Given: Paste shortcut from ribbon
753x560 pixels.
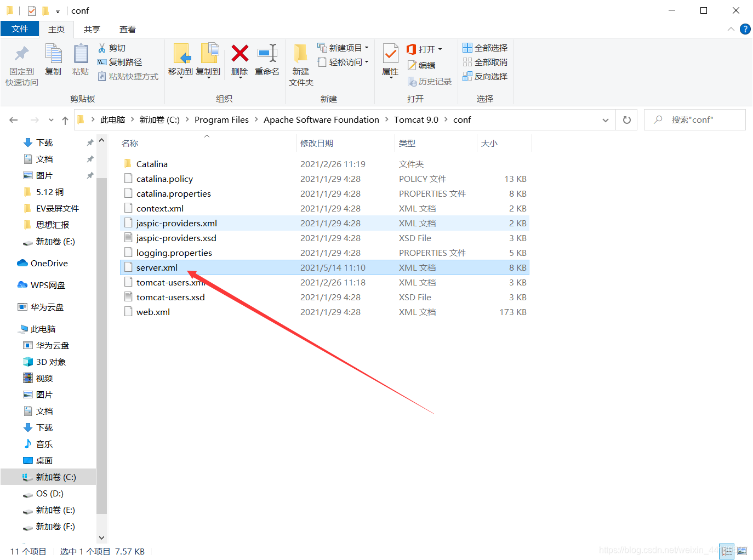Looking at the screenshot, I should click(x=128, y=77).
